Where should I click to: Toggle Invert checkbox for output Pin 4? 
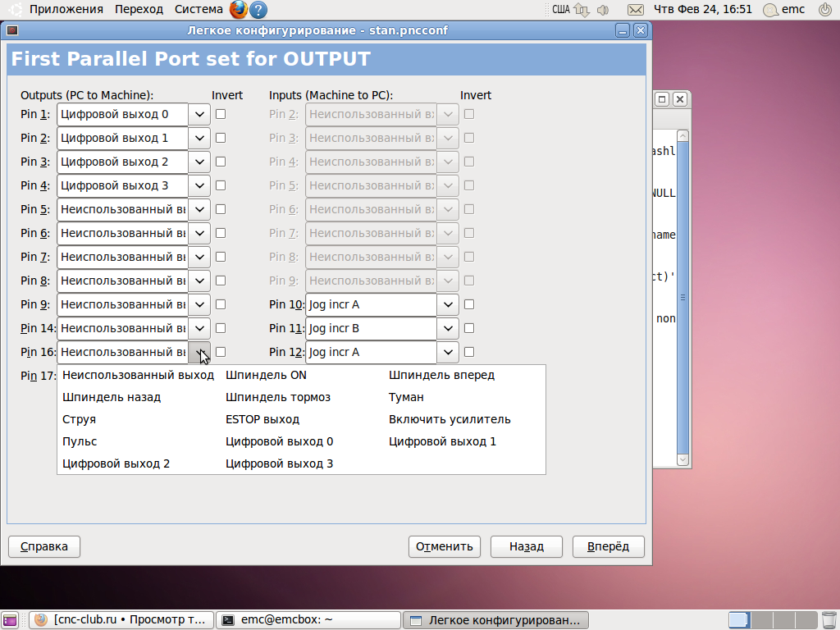[221, 185]
